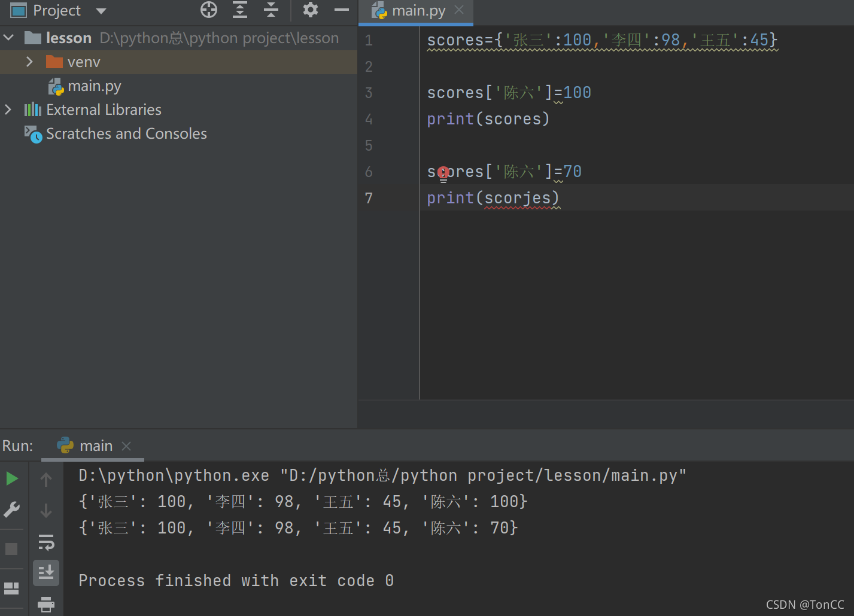Open the Project view dropdown arrow
This screenshot has height=616, width=854.
101,11
